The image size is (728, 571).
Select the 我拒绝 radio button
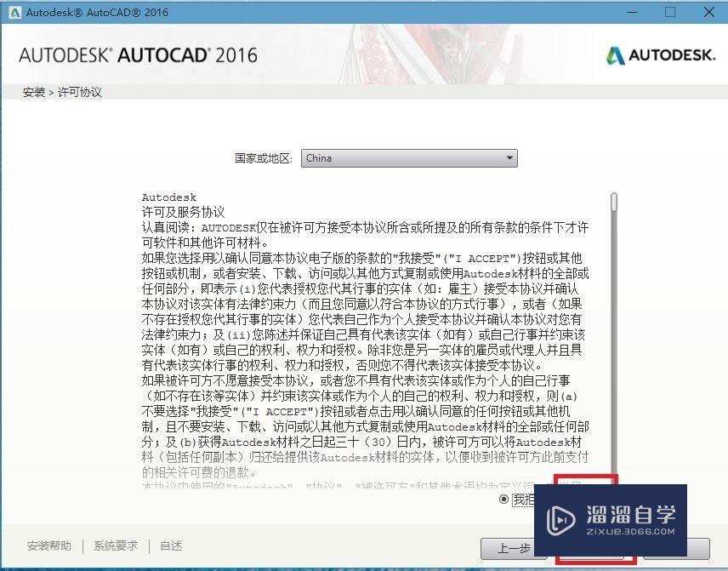point(503,499)
